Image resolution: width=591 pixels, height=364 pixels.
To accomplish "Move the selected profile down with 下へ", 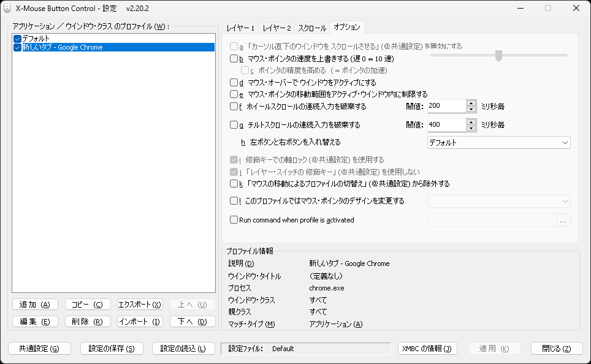I will tap(193, 321).
